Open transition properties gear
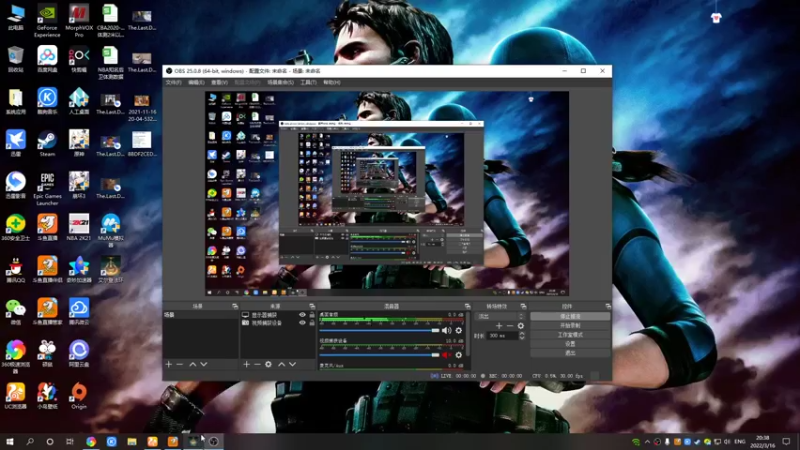This screenshot has width=800, height=450. pos(520,326)
